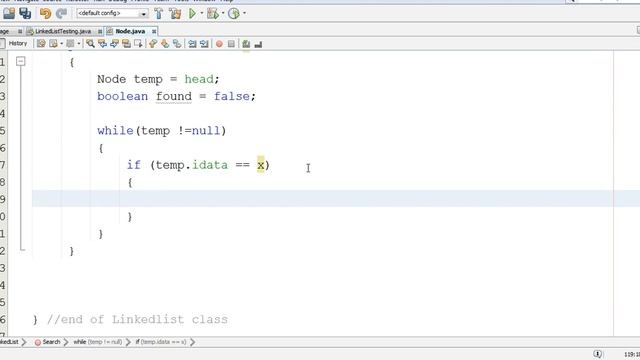Stop Macro Recording square icon
The width and height of the screenshot is (640, 360).
coord(231,44)
